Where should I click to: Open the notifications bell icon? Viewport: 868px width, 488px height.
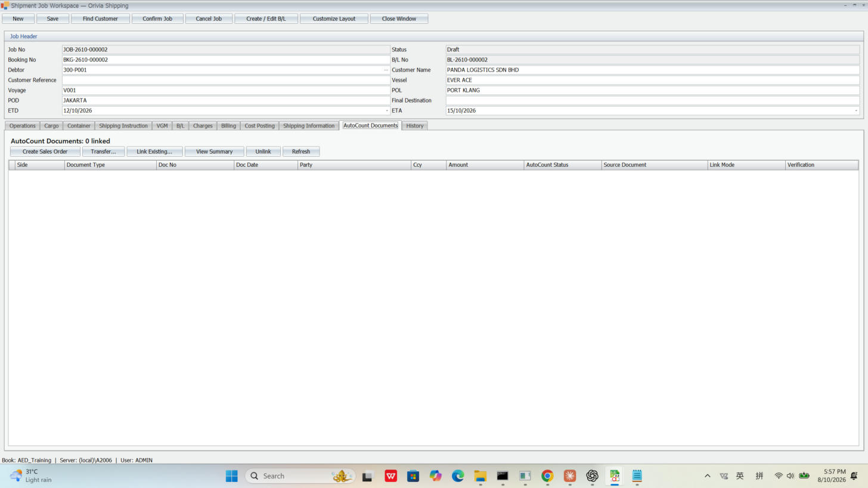click(854, 475)
